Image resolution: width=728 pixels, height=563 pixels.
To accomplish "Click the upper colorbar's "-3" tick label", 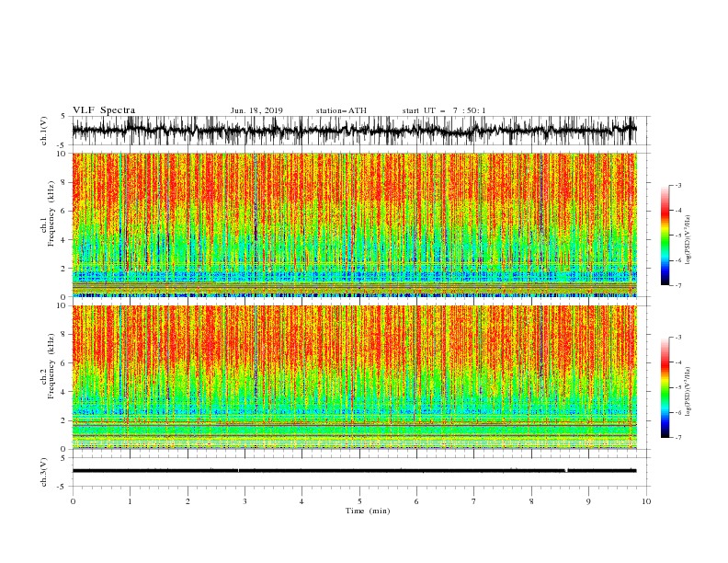I will click(677, 185).
